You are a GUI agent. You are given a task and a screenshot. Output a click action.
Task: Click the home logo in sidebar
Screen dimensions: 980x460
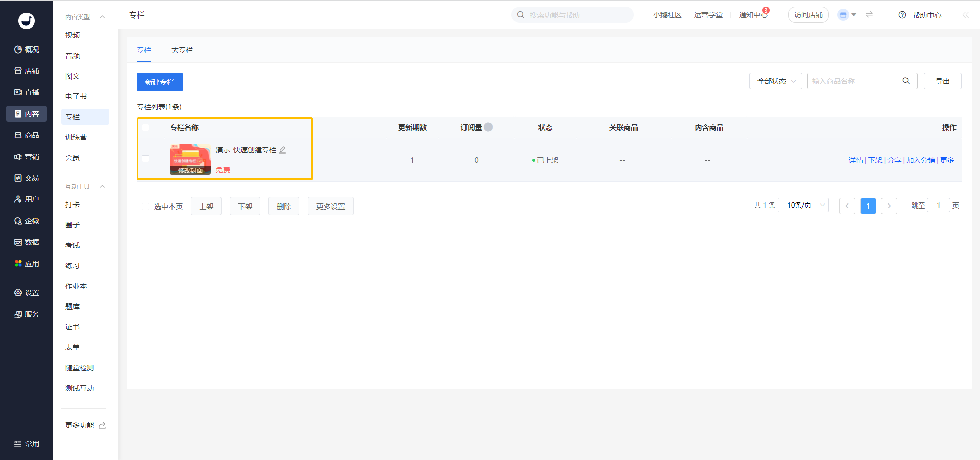click(27, 21)
